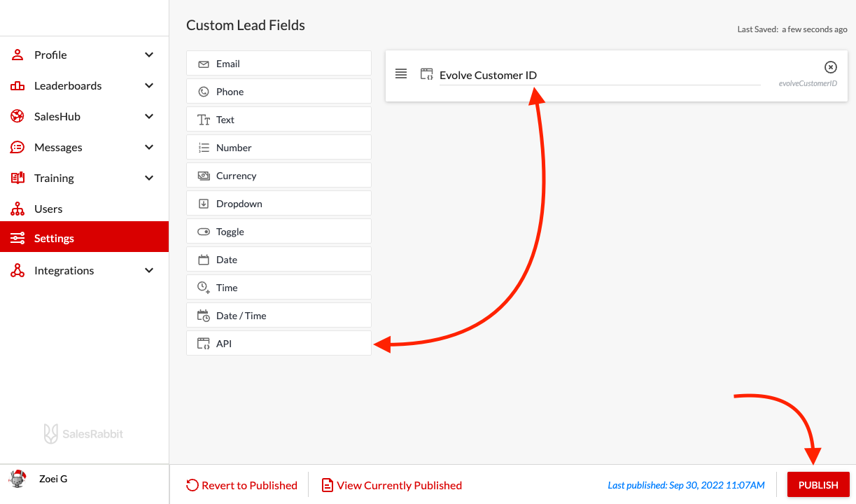
Task: Click the Date / Time calendar-clock icon
Action: point(204,316)
